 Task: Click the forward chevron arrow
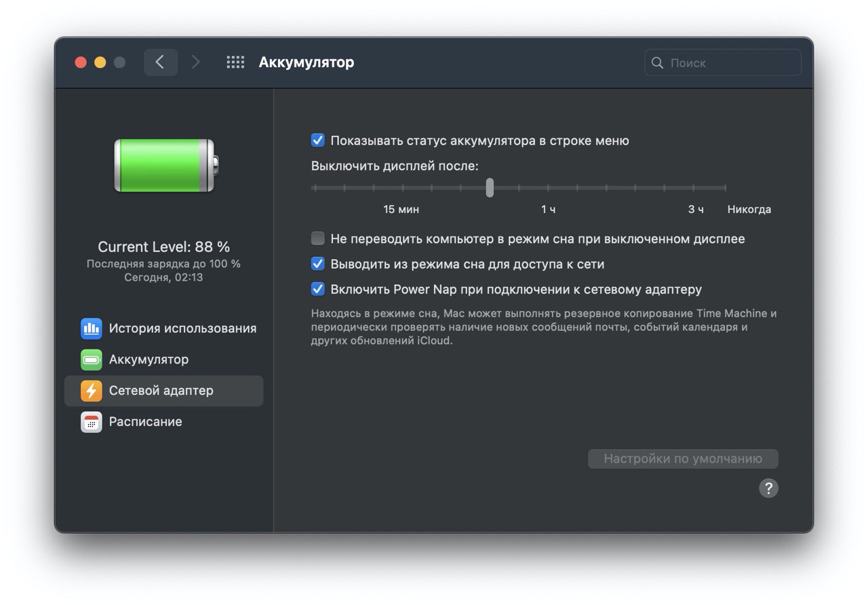click(x=196, y=62)
